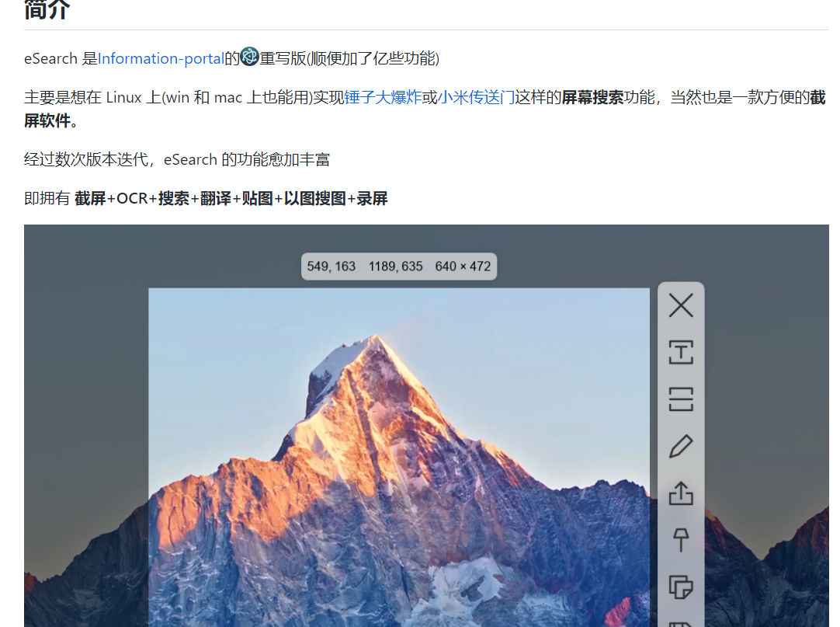Image resolution: width=840 pixels, height=627 pixels.
Task: Click the selection size label 640 × 472
Action: (x=463, y=266)
